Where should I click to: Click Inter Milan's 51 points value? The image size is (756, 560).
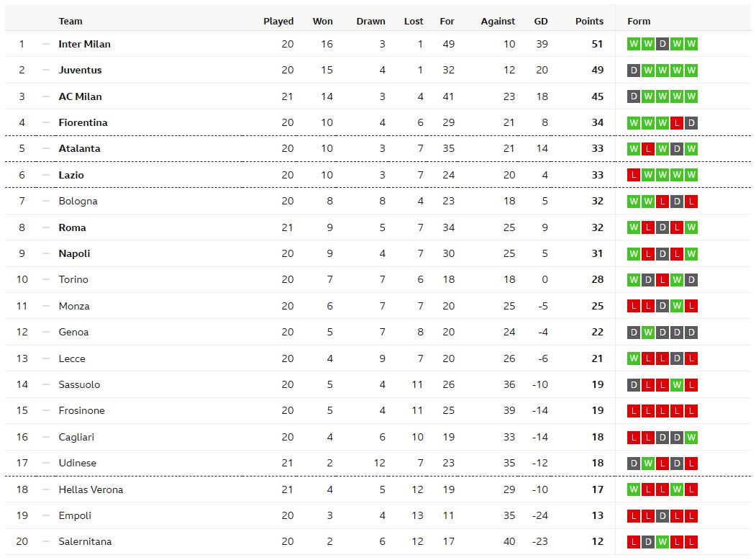[597, 44]
